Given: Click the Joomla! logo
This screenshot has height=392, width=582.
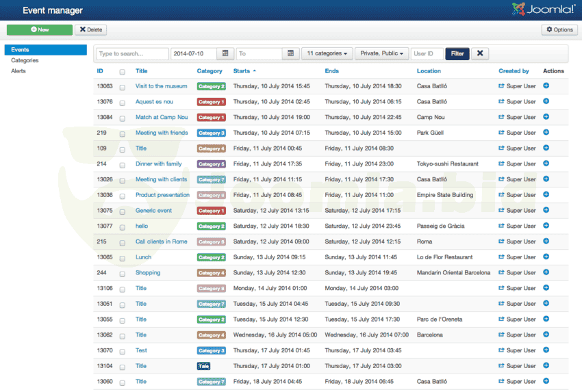Looking at the screenshot, I should (543, 10).
